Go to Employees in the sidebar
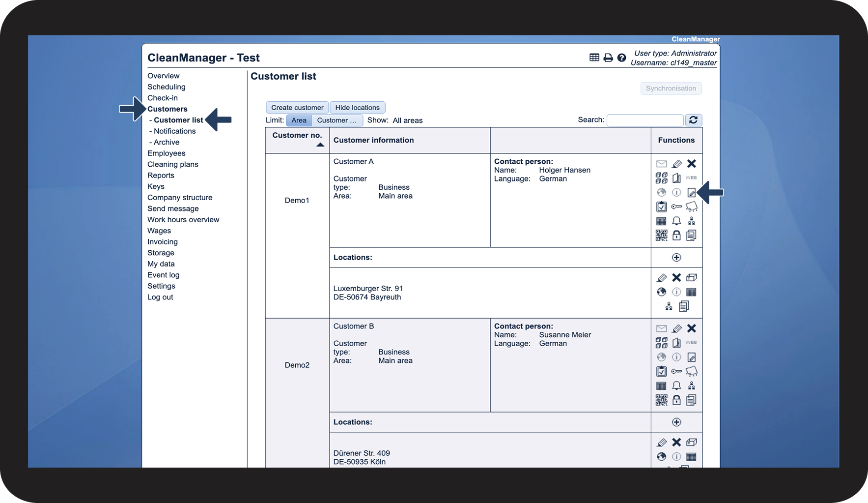 click(x=167, y=153)
